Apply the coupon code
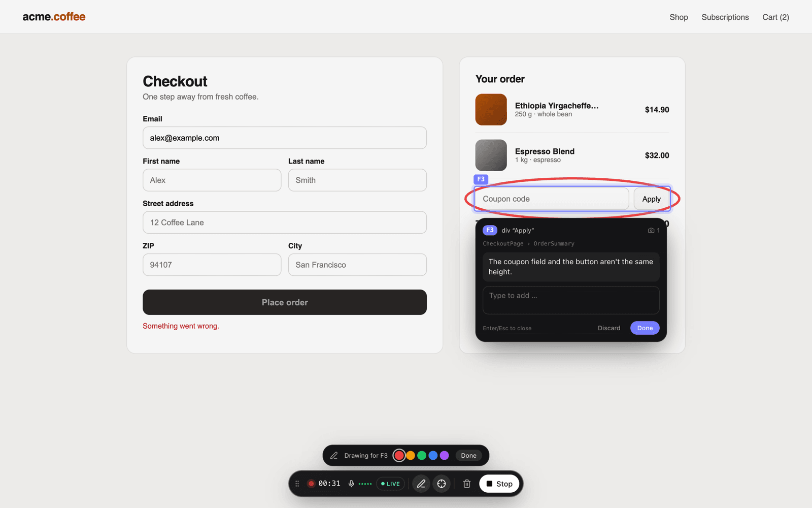Image resolution: width=812 pixels, height=508 pixels. [652, 199]
